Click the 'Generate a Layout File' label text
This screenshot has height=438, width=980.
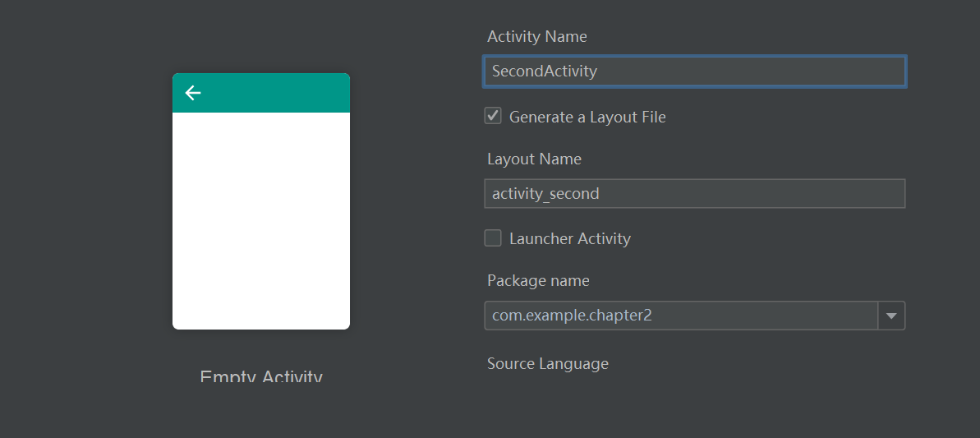point(587,118)
